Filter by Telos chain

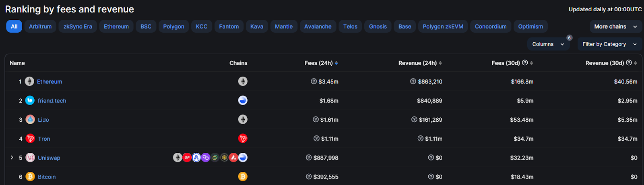coord(350,27)
